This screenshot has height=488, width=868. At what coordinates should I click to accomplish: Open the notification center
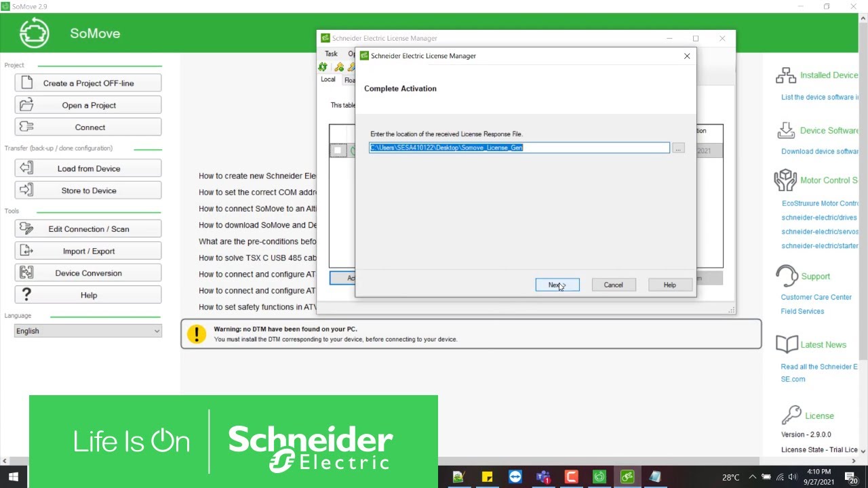tap(850, 478)
